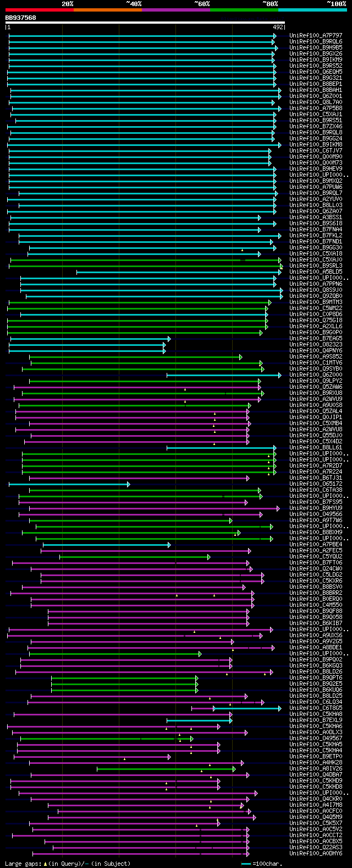Image resolution: width=352 pixels, height=868 pixels.
Task: Select hit UniRef100_B9SRL3
Action: click(x=316, y=265)
